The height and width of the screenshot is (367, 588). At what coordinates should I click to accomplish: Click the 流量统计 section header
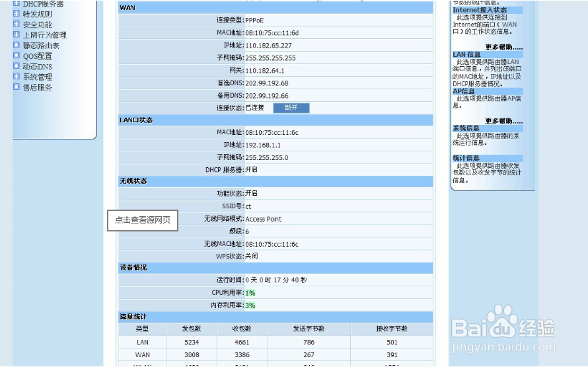tap(276, 317)
